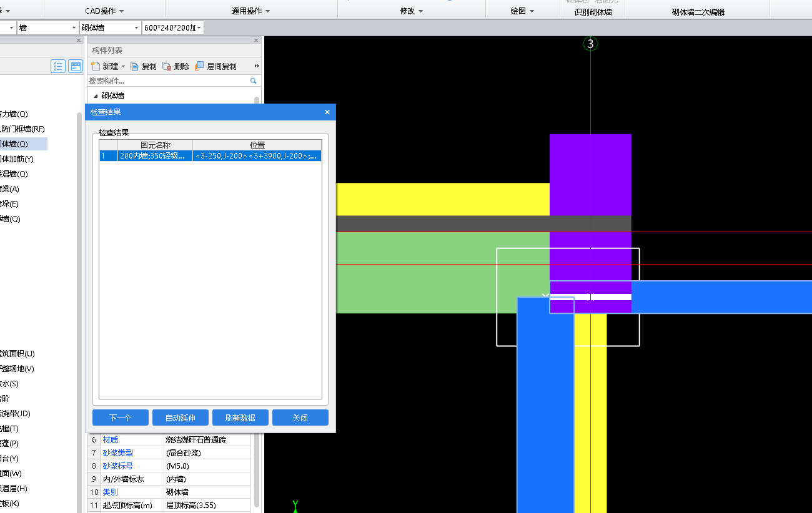
Task: Expand the 通用操作 ribbon group
Action: pyautogui.click(x=250, y=11)
